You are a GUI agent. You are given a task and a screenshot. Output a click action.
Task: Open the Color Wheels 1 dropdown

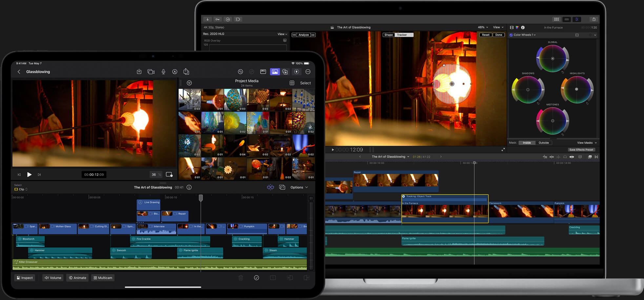525,35
